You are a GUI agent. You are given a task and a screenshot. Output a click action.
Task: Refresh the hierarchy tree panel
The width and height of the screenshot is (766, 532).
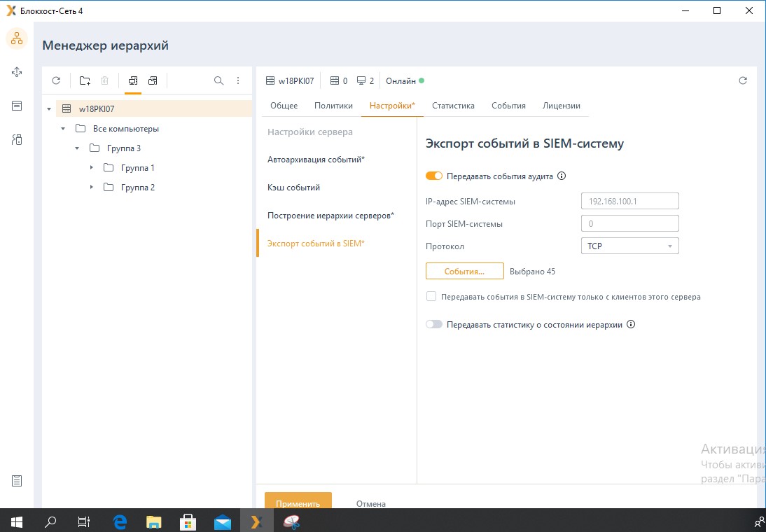click(x=56, y=80)
